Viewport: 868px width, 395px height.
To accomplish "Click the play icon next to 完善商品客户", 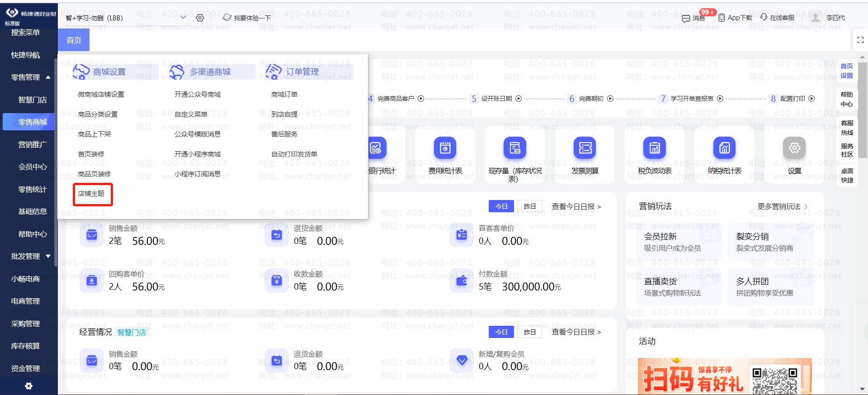I will coord(421,99).
